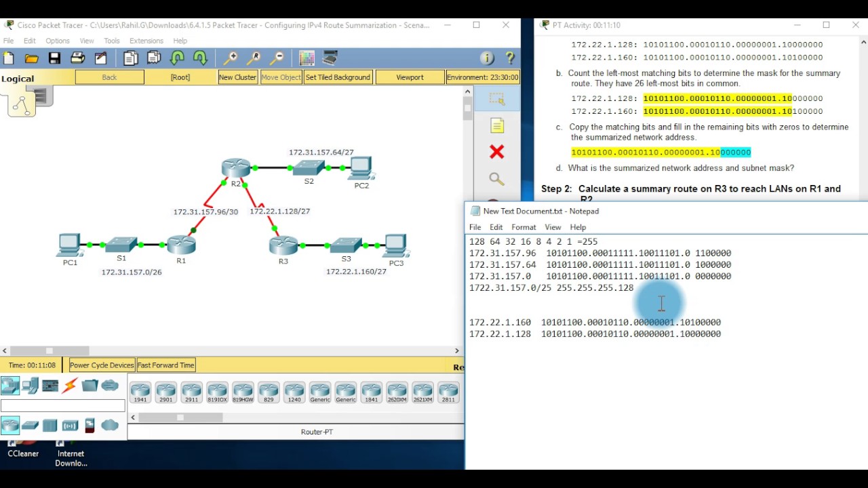Select the 2911 router model
Image resolution: width=868 pixels, height=488 pixels.
pos(192,392)
